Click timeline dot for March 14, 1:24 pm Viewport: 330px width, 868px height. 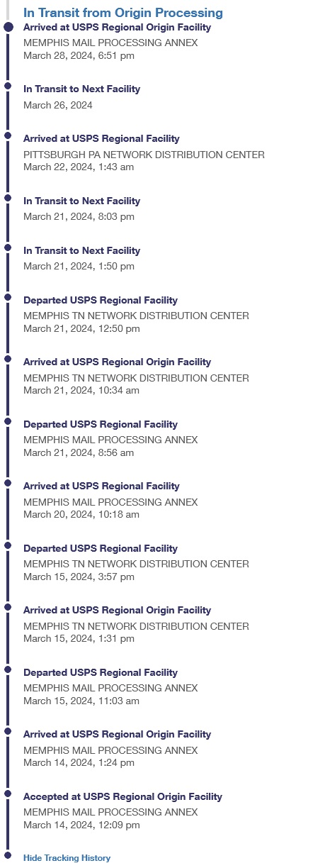pos(8,731)
